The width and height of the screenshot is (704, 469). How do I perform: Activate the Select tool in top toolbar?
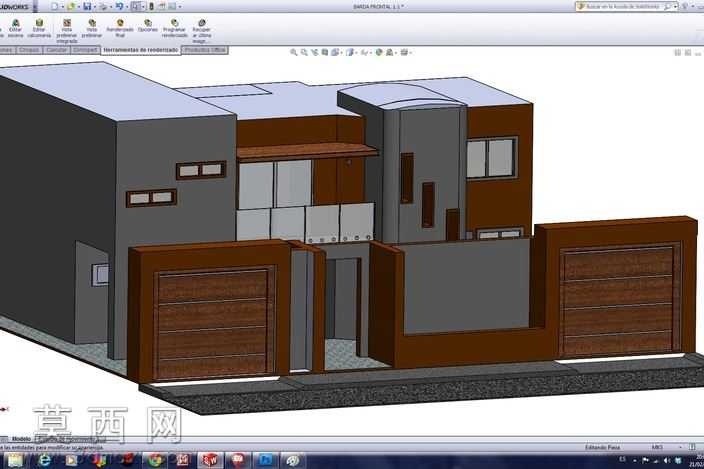(136, 6)
